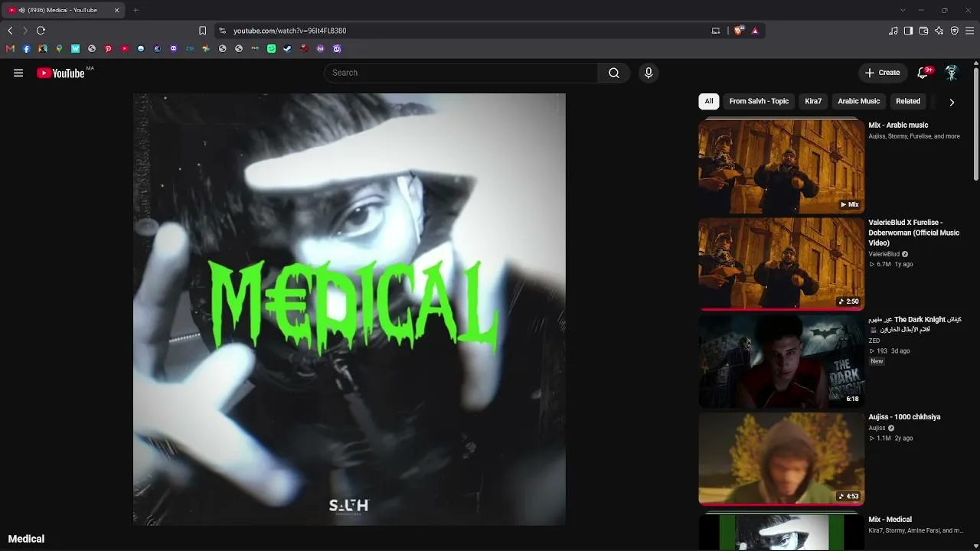Click the ZED channel name
The image size is (980, 551).
tap(874, 341)
